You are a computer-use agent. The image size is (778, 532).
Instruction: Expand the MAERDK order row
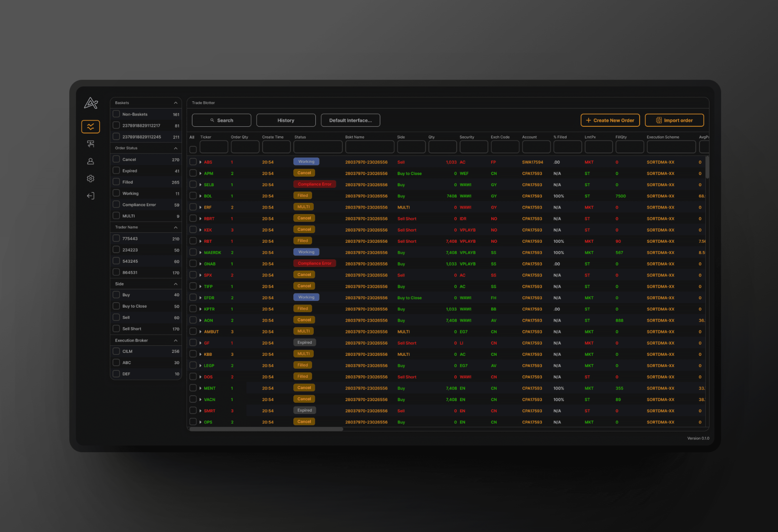(201, 252)
